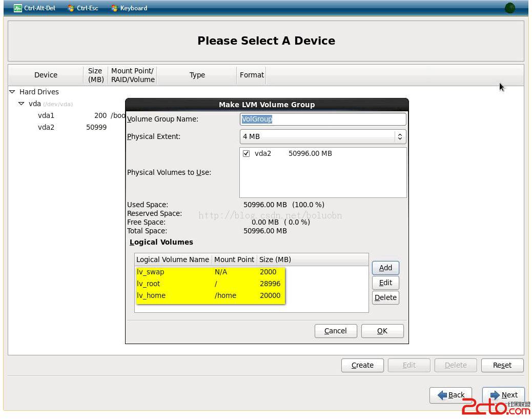Open the Keyboard toolbar option
The width and height of the screenshot is (532, 420).
tap(129, 8)
